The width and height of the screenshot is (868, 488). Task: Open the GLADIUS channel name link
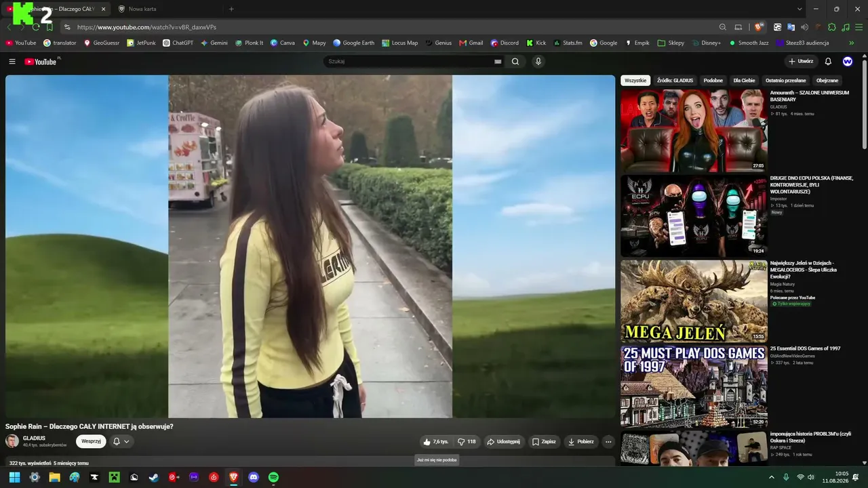34,439
